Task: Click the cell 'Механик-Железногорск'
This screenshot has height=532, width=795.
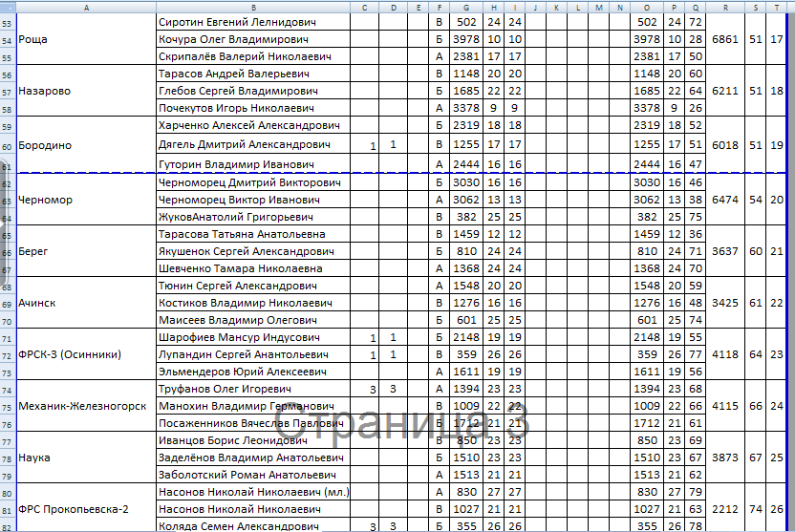Action: (87, 406)
